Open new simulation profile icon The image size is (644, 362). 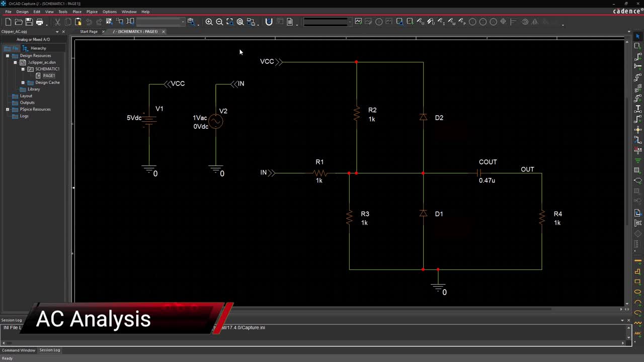(358, 22)
